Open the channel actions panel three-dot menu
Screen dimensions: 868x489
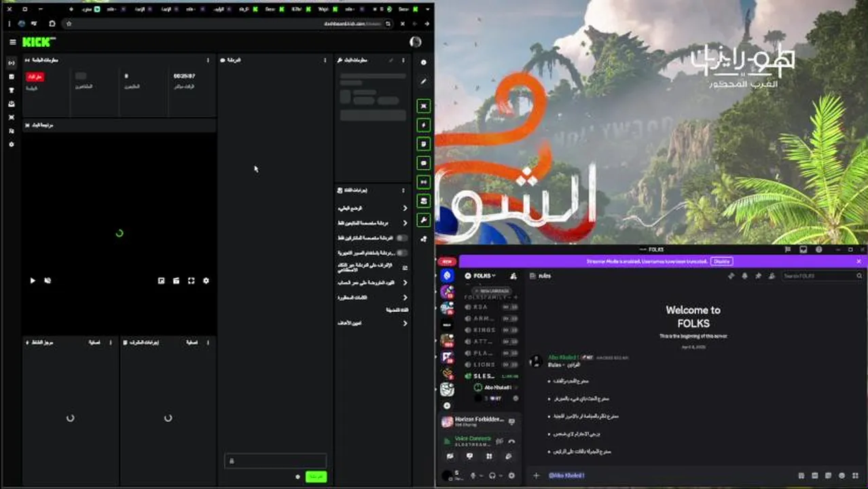point(403,190)
